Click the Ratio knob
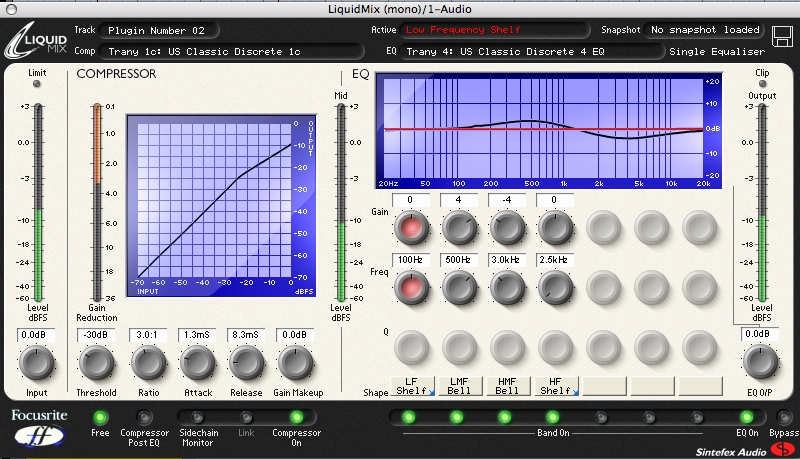 [x=148, y=363]
